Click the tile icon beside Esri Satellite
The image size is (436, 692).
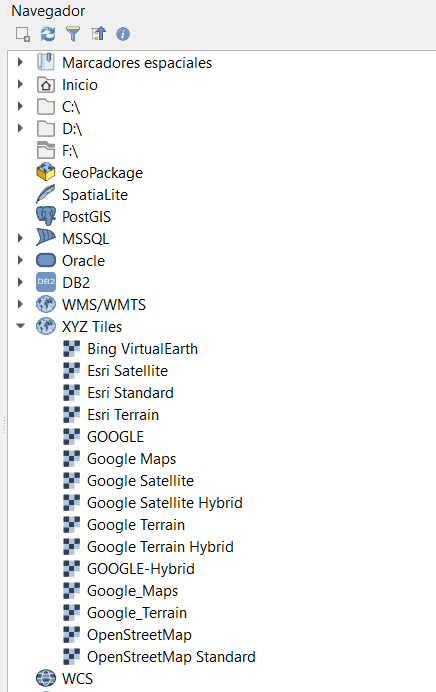click(x=71, y=371)
